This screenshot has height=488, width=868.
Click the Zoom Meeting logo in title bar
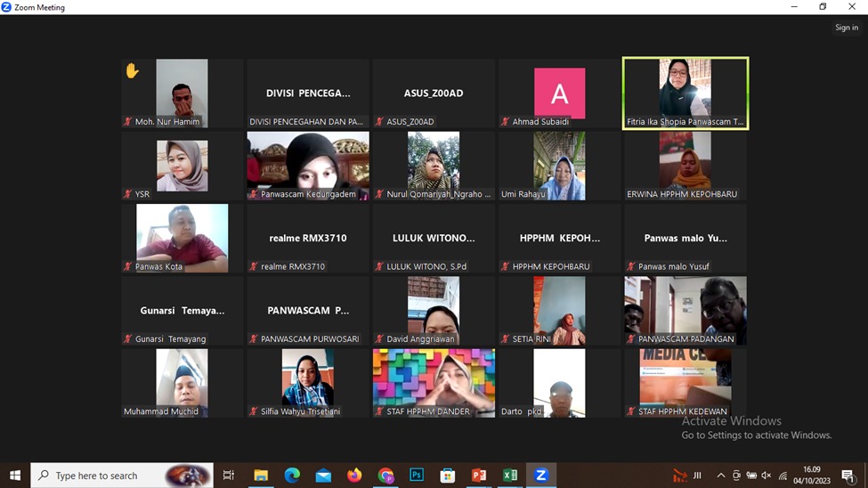click(x=7, y=7)
